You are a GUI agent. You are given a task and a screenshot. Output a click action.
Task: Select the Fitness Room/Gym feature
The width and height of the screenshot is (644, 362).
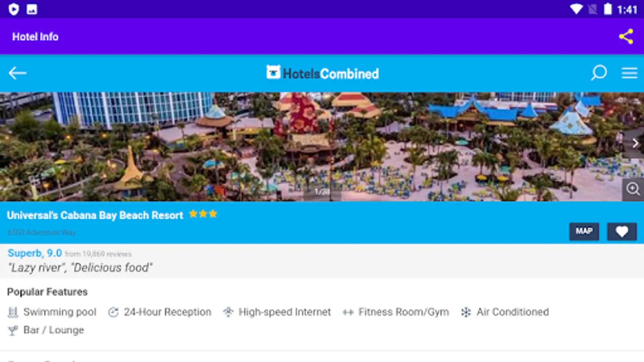pyautogui.click(x=396, y=312)
